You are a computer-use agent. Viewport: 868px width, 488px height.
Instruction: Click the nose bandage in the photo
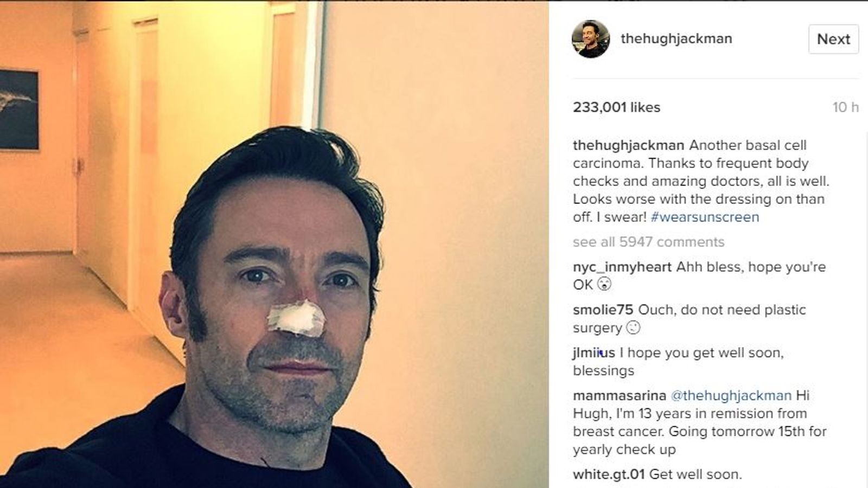[x=296, y=317]
